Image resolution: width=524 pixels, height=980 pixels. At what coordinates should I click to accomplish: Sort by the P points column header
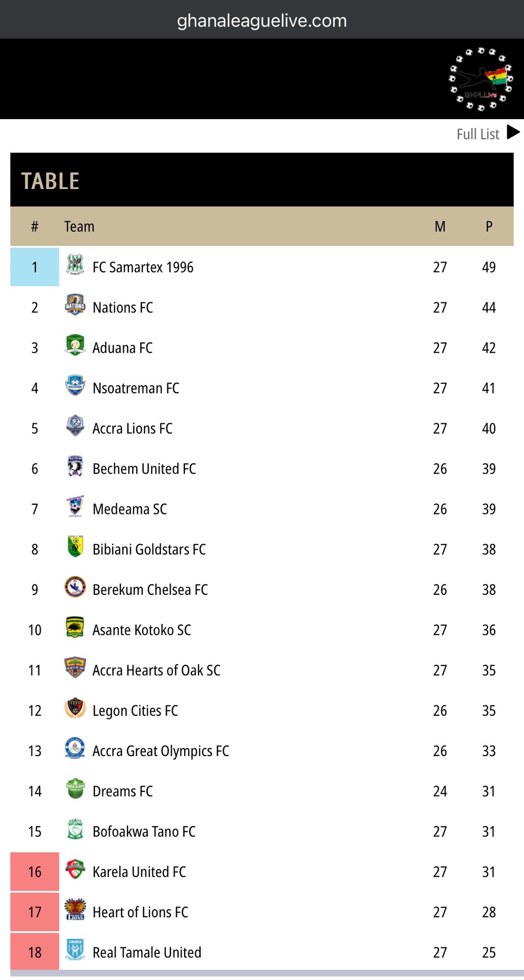coord(489,226)
